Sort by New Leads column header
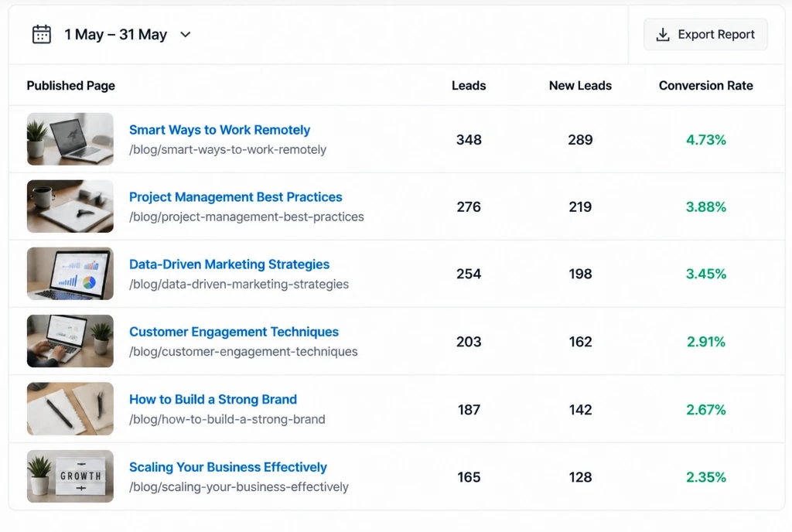Screen dimensions: 792x532 click(580, 86)
